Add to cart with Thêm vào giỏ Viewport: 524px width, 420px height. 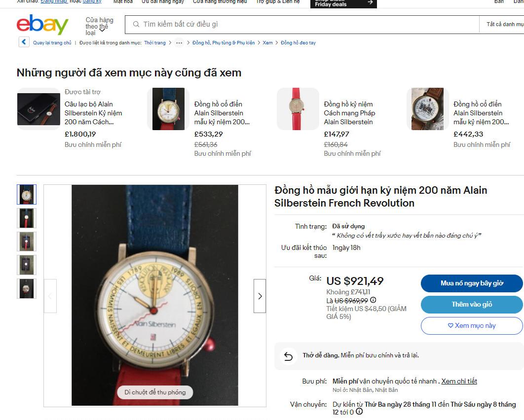pyautogui.click(x=472, y=304)
